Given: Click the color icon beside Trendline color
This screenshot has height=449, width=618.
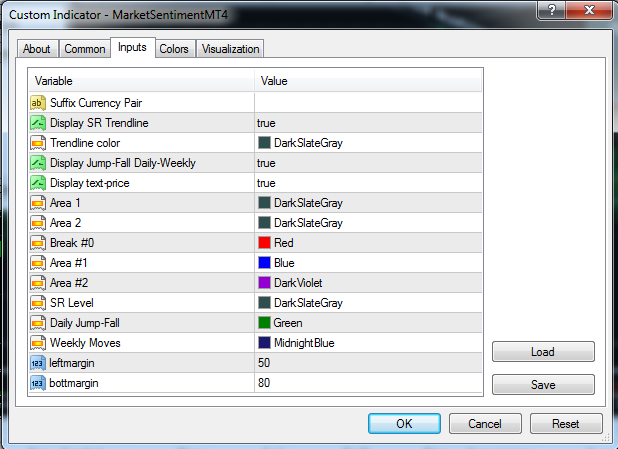Looking at the screenshot, I should point(38,143).
